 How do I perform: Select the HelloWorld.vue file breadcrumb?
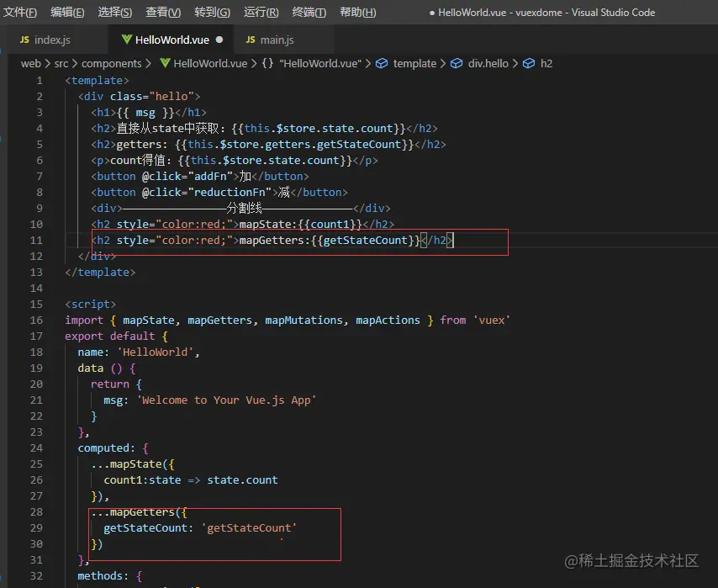(210, 63)
